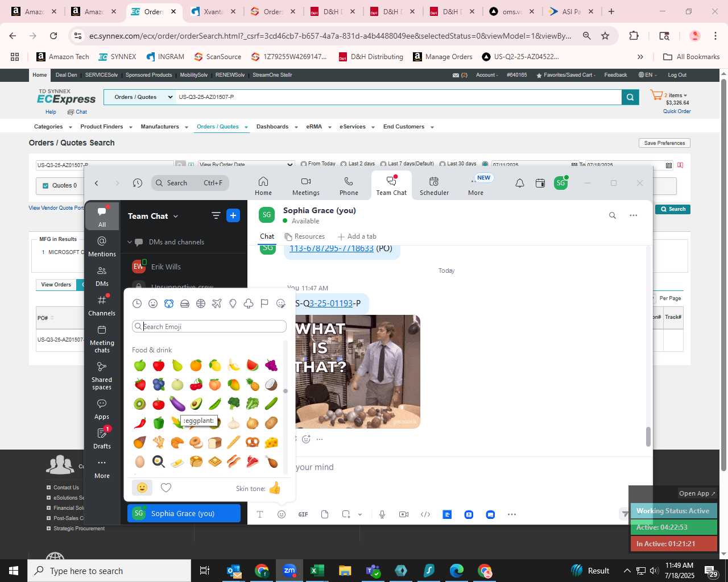The image size is (728, 582).
Task: Open the GIF picker in message toolbar
Action: 303,514
